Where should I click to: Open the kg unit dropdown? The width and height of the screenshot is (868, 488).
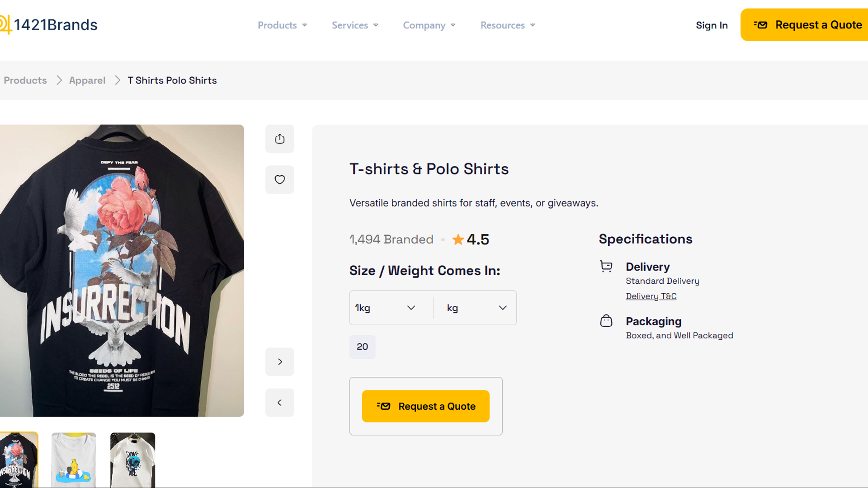475,308
